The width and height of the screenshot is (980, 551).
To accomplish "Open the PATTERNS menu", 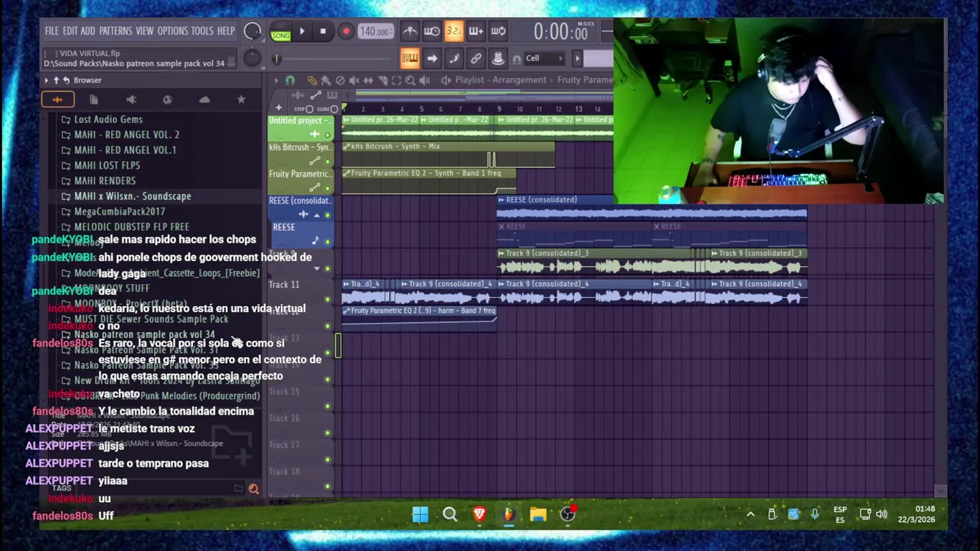I will [116, 31].
